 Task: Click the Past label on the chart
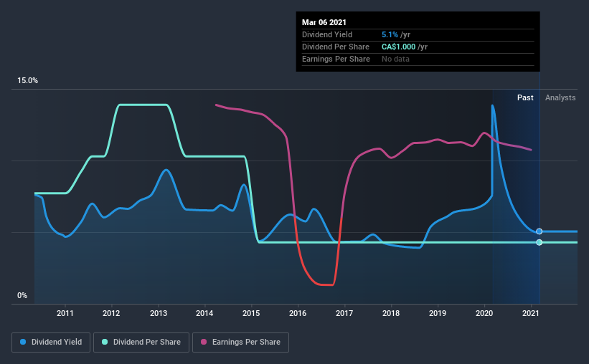(525, 97)
